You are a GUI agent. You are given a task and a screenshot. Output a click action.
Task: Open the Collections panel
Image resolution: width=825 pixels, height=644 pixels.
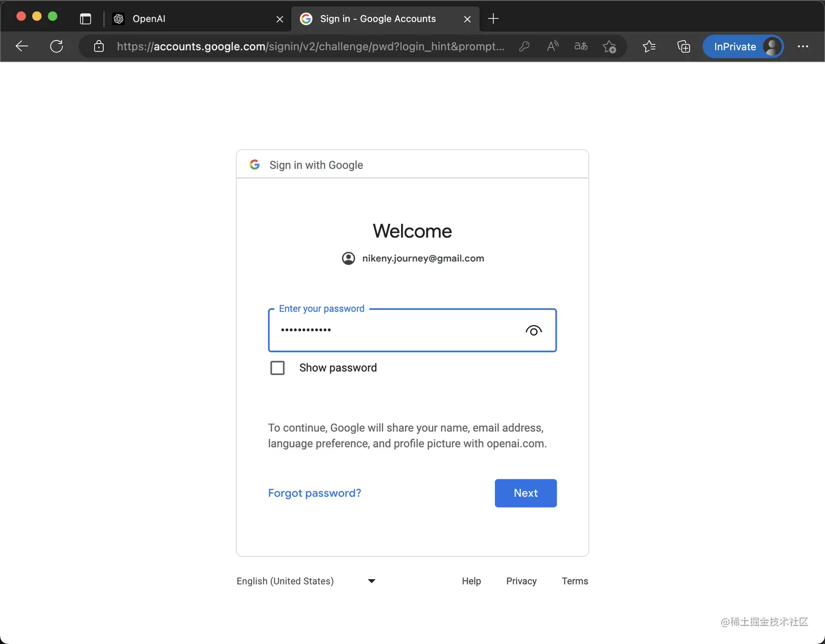684,46
